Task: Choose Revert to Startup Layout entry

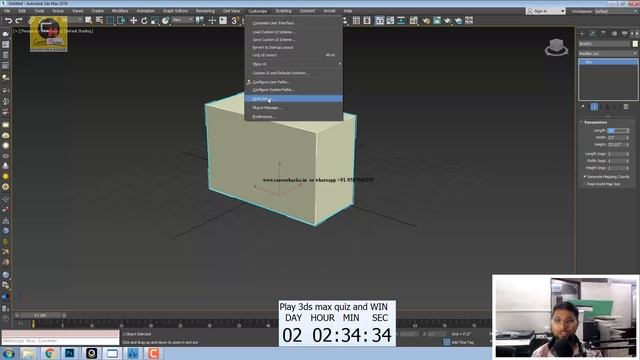Action: (x=293, y=47)
